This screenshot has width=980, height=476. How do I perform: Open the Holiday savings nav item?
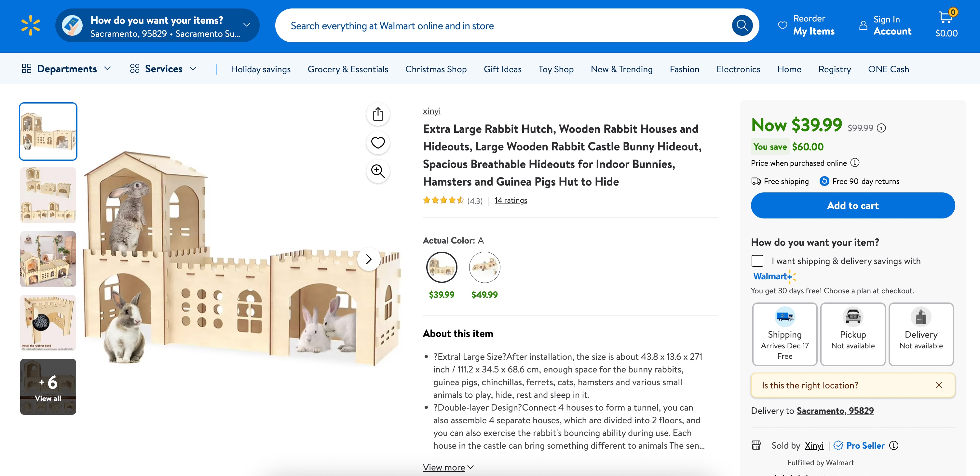click(261, 69)
